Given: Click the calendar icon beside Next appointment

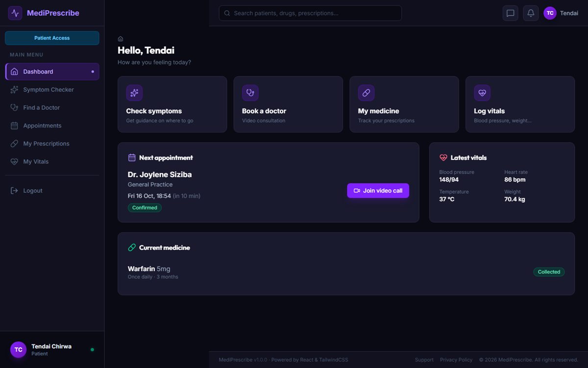Looking at the screenshot, I should click(x=132, y=158).
